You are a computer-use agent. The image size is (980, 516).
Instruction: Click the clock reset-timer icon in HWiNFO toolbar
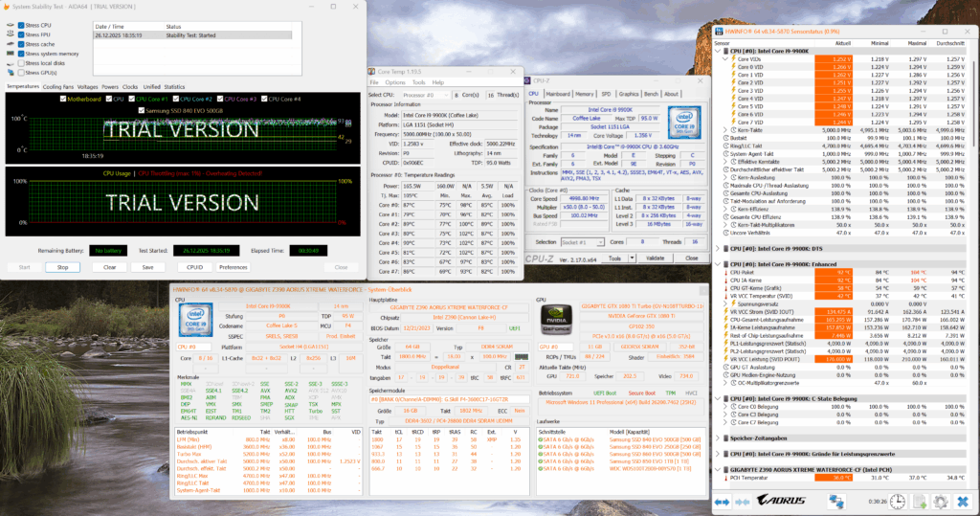(898, 502)
